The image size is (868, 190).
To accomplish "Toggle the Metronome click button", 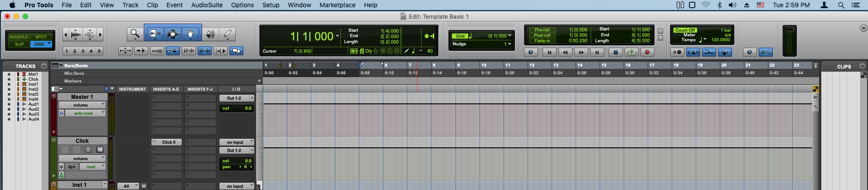I will 693,52.
